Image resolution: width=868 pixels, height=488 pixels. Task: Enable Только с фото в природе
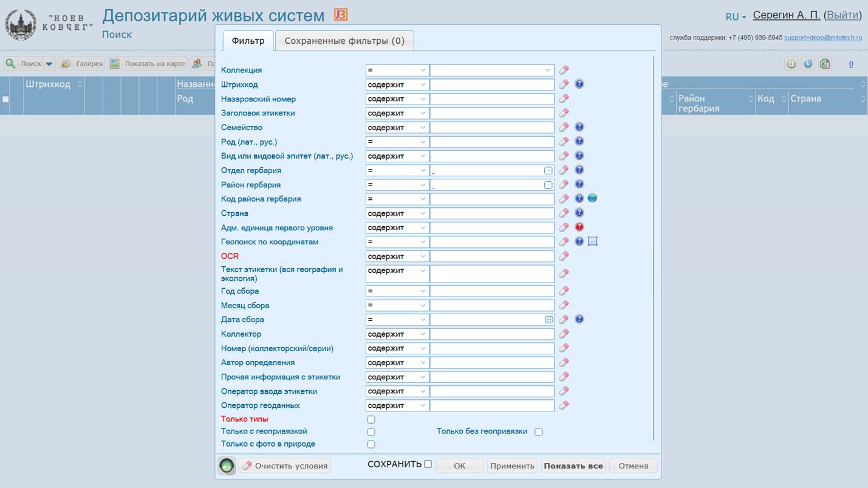click(x=371, y=445)
